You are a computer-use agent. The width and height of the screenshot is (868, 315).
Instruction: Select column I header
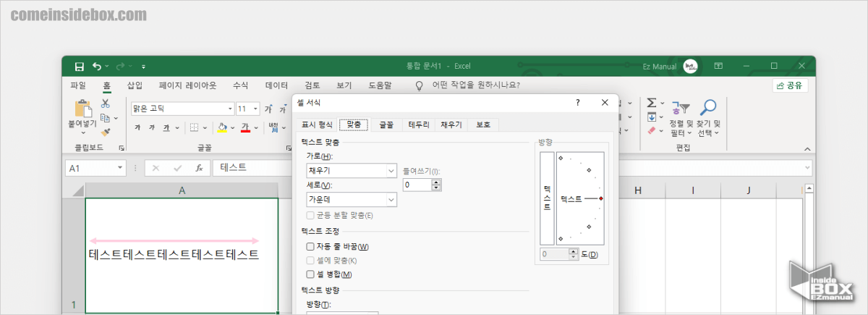click(693, 190)
